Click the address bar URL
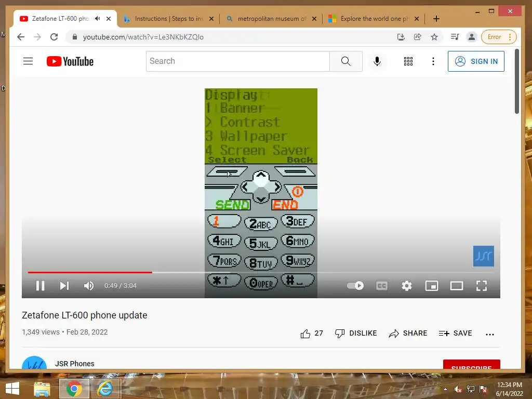Viewport: 532px width, 399px height. click(143, 37)
